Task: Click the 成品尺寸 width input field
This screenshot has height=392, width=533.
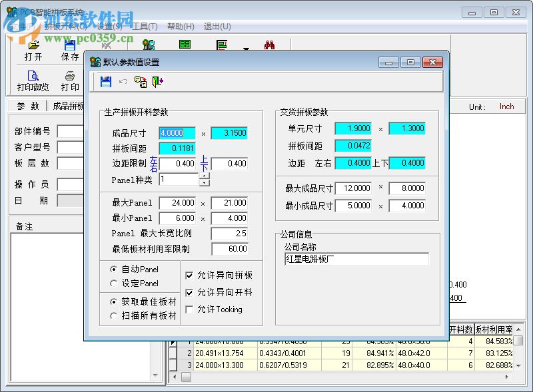Action: tap(176, 133)
